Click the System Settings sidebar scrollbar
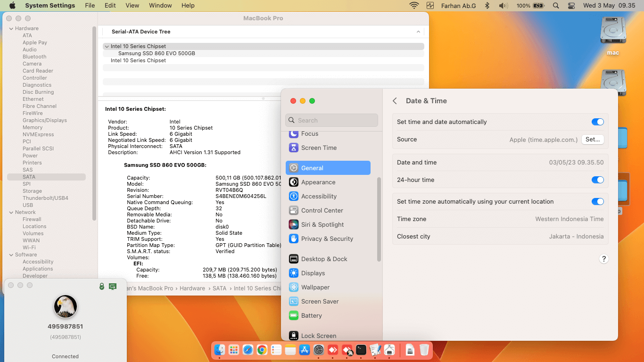644x362 pixels. coord(379,219)
